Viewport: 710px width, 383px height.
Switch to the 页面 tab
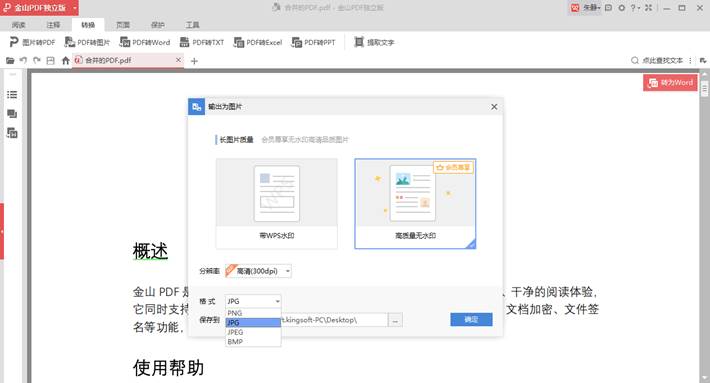click(x=123, y=25)
